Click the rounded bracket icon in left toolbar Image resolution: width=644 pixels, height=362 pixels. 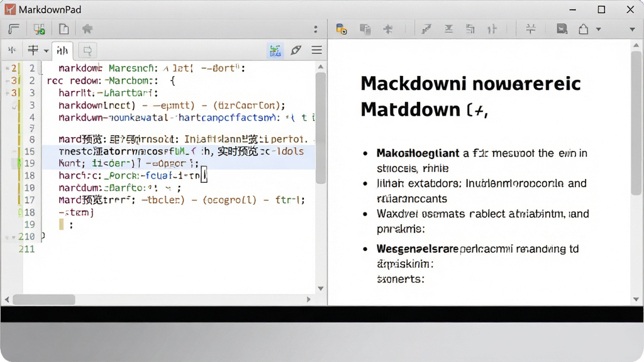coord(14,29)
